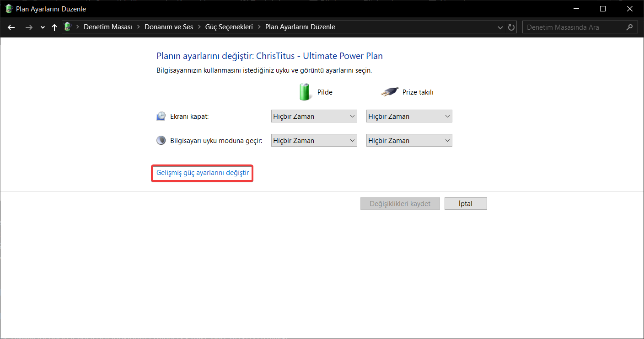Click the Plan Ayarlarını Düzenle breadcrumb

coord(300,27)
